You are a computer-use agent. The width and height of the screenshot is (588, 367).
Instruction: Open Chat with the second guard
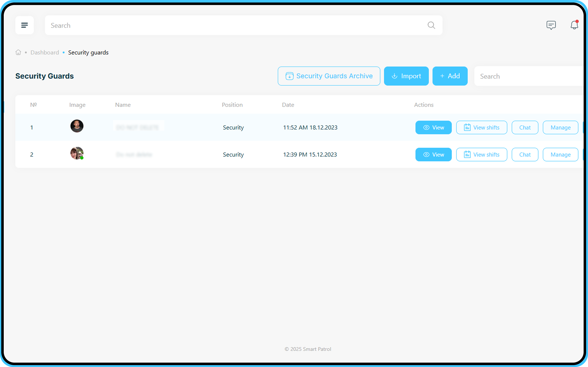(x=525, y=155)
